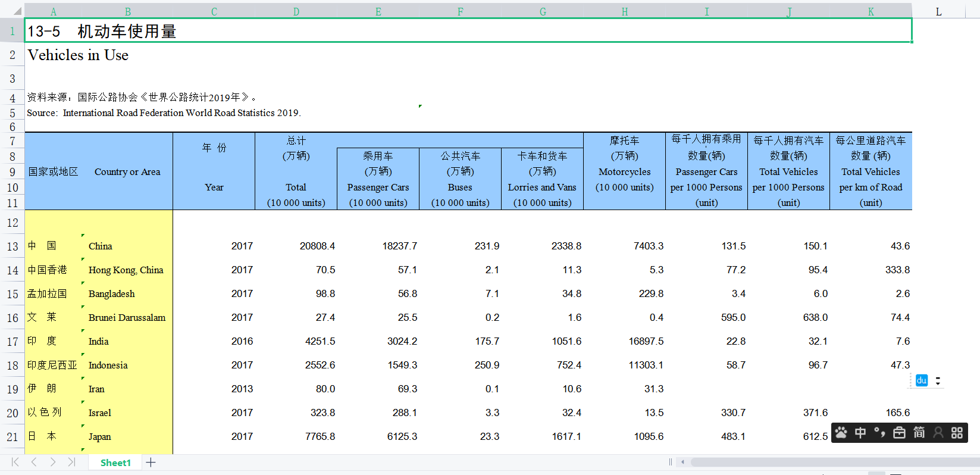Click the IME user account icon
Viewport: 980px width, 475px height.
click(938, 433)
